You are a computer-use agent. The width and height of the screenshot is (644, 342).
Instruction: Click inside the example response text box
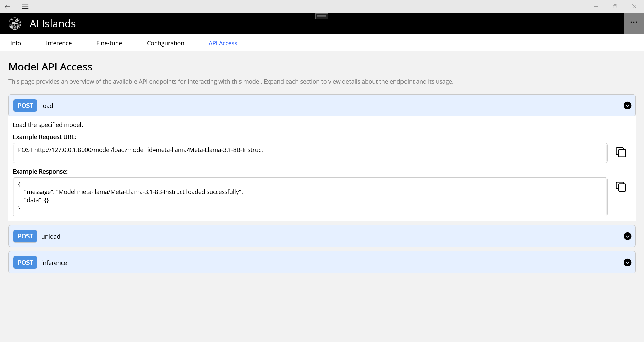pyautogui.click(x=310, y=197)
